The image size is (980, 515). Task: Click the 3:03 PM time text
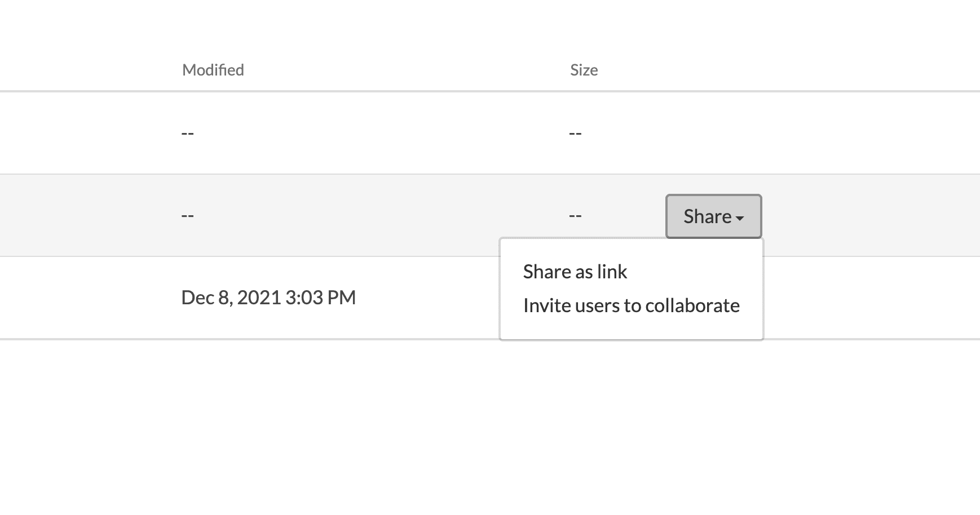point(320,298)
